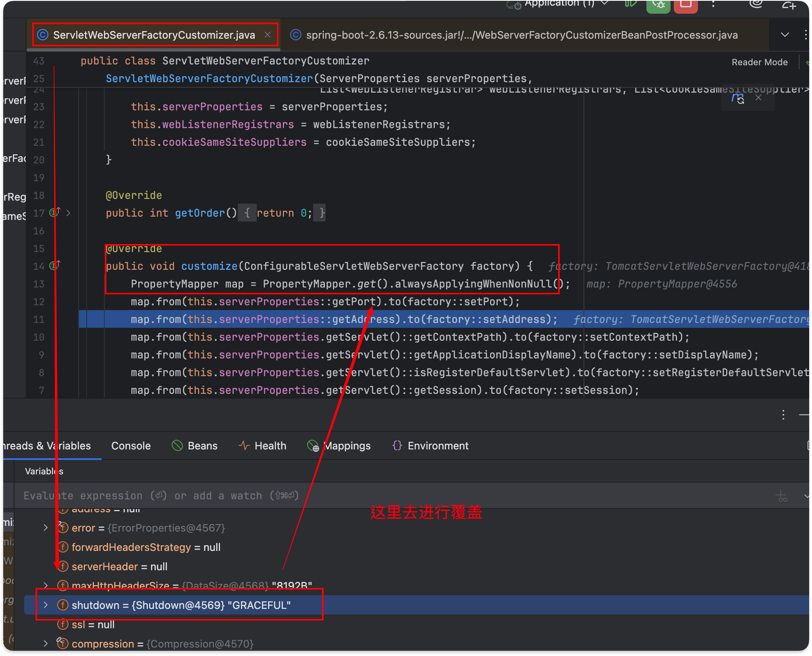The width and height of the screenshot is (812, 656).
Task: Open the AI Assistant spiral icon
Action: (756, 4)
